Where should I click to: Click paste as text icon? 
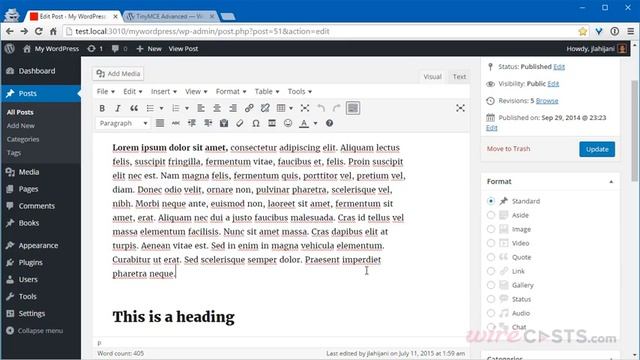224,123
